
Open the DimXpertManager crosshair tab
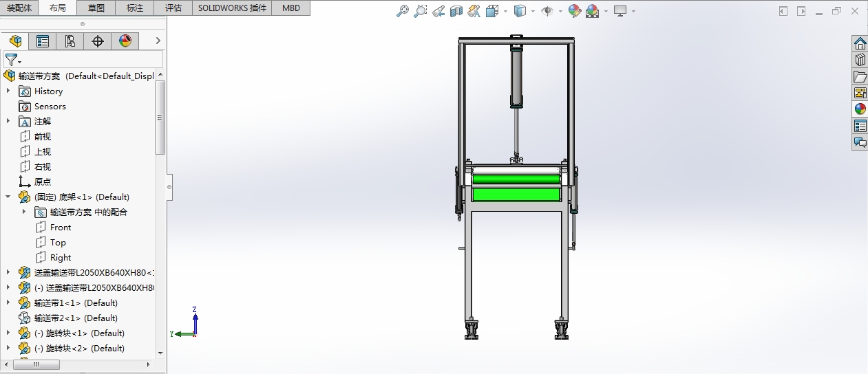98,41
